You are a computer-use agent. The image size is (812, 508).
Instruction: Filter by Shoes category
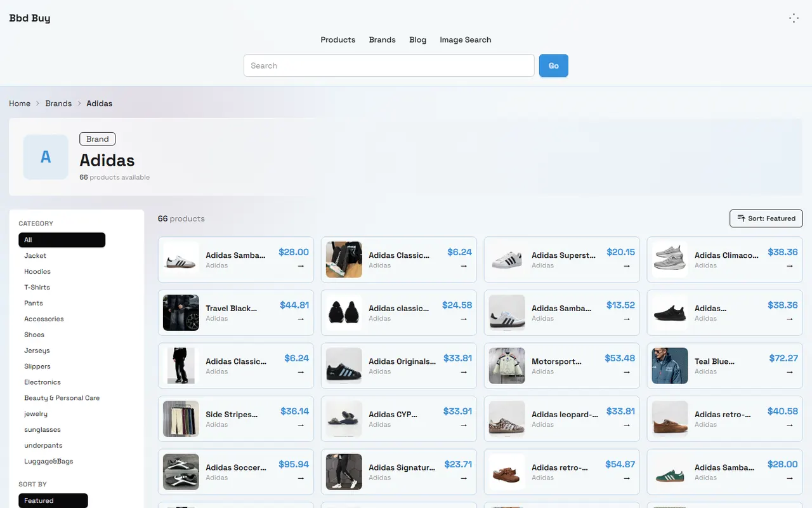[62, 335]
